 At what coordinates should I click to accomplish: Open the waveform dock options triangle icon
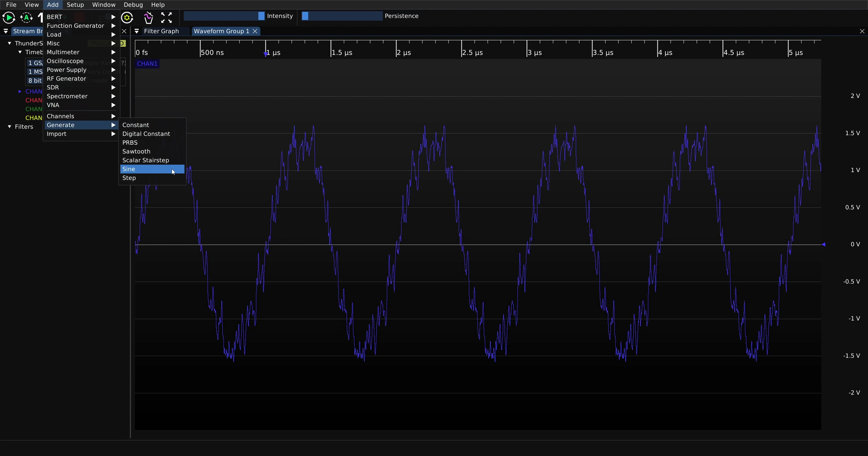[x=137, y=31]
